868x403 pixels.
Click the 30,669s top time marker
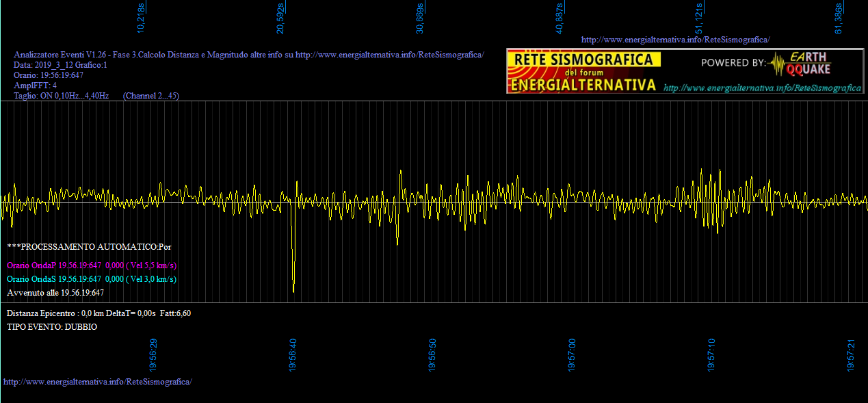[x=420, y=17]
